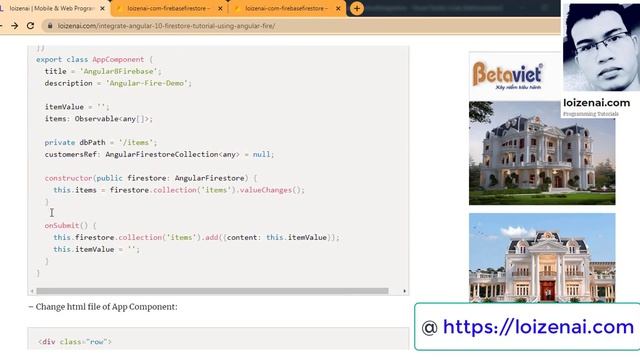Click the '<div class="row">' code line
This screenshot has width=640, height=360.
75,342
